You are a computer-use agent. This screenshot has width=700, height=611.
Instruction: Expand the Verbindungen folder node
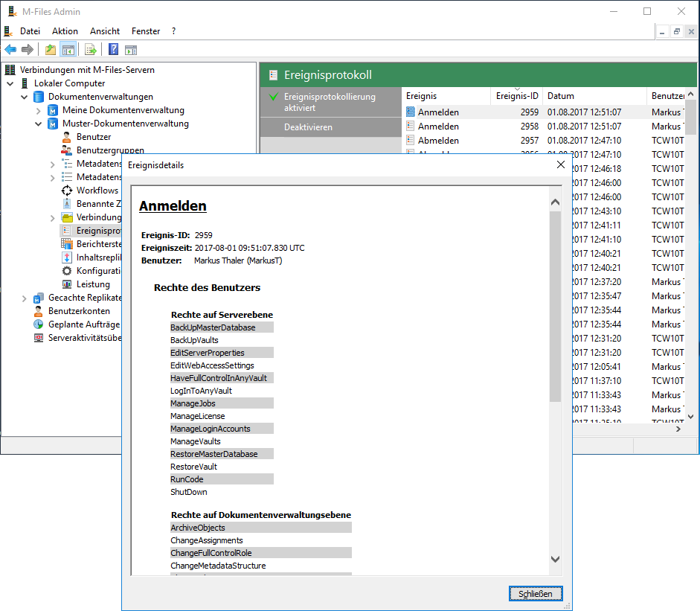click(x=52, y=218)
